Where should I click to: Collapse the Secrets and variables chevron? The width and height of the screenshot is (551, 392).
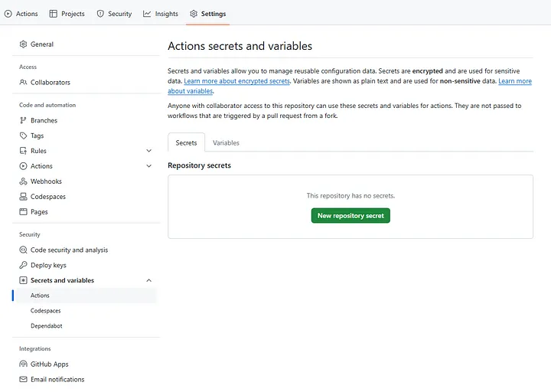point(149,280)
